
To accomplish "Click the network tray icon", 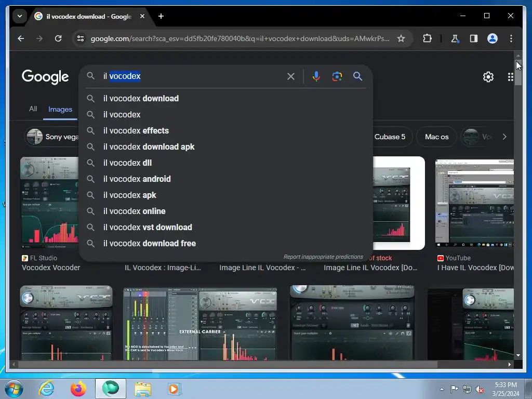I will click(467, 390).
